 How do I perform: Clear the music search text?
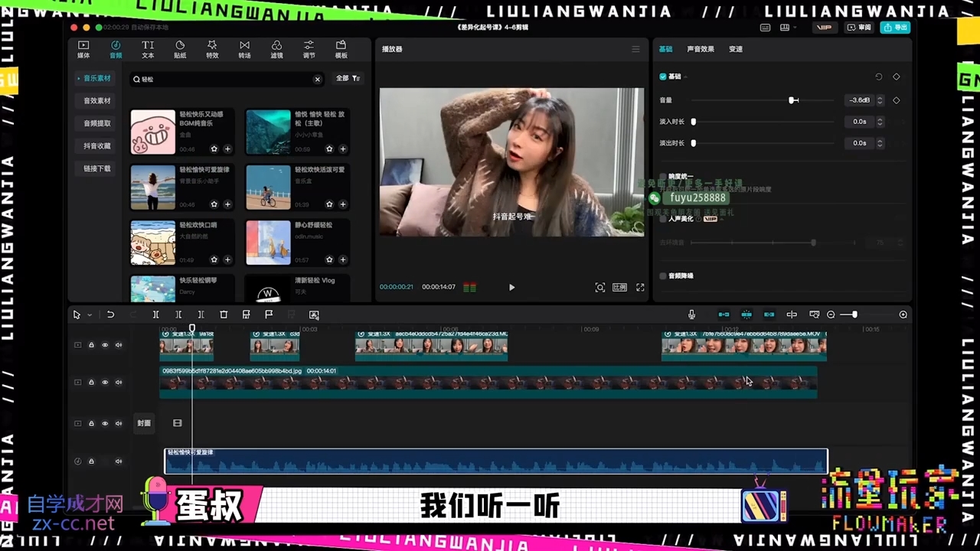[x=317, y=79]
